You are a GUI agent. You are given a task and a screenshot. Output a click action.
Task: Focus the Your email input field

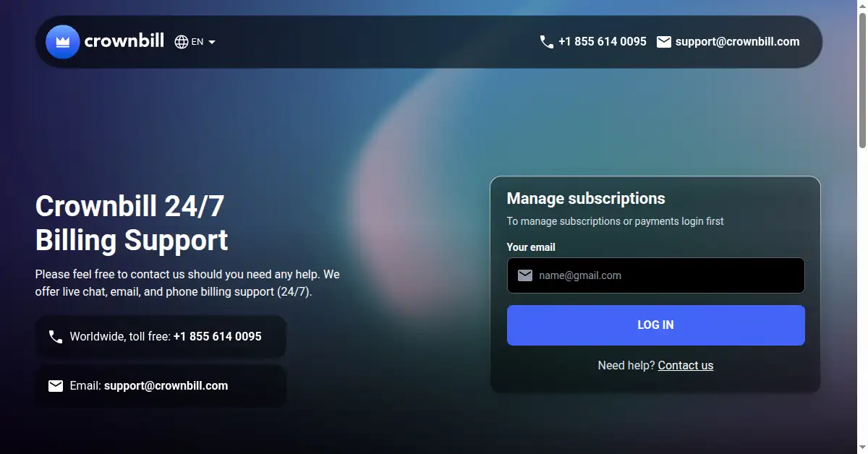point(656,275)
